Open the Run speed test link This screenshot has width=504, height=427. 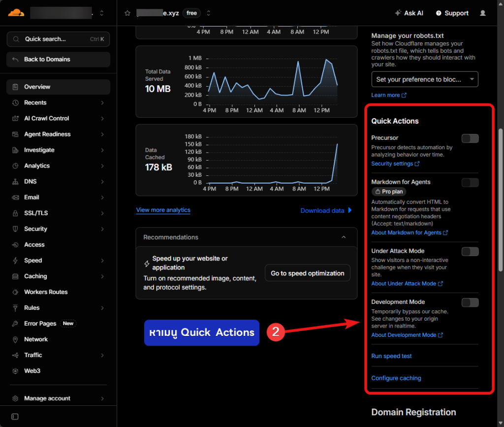pos(391,356)
